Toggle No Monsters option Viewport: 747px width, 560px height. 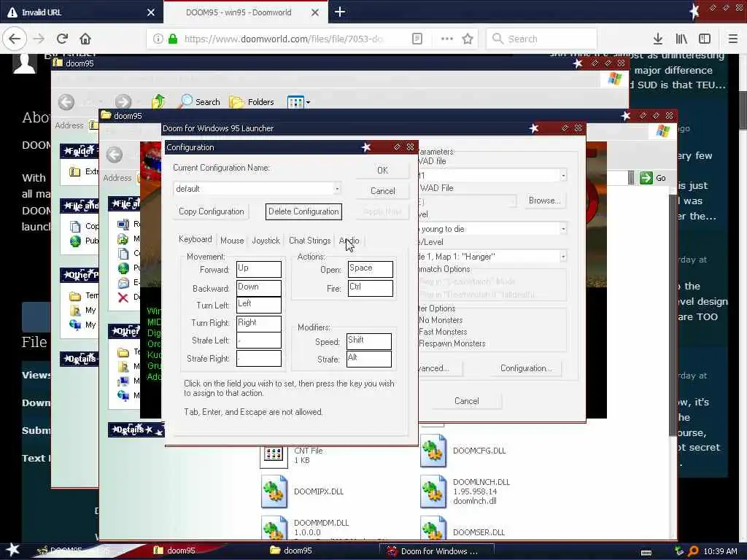click(441, 320)
